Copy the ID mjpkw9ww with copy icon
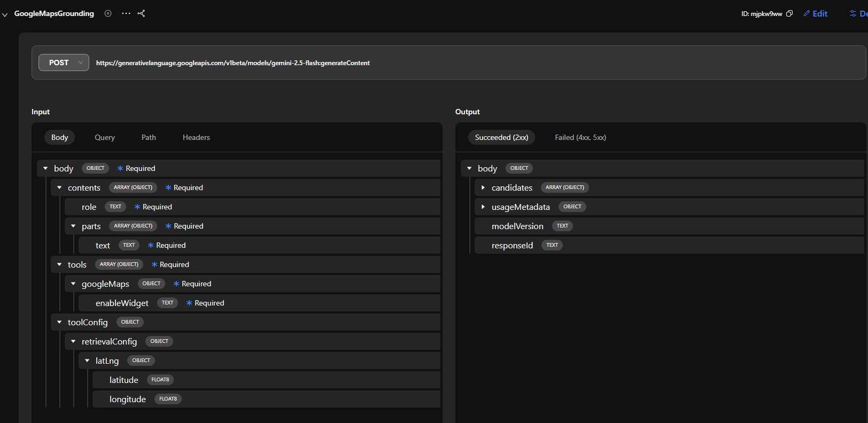 tap(789, 13)
